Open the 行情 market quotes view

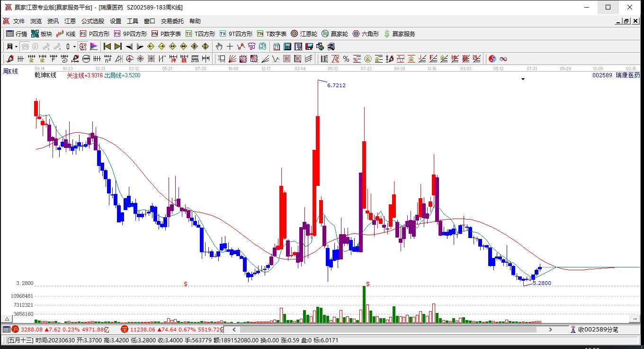pyautogui.click(x=17, y=34)
